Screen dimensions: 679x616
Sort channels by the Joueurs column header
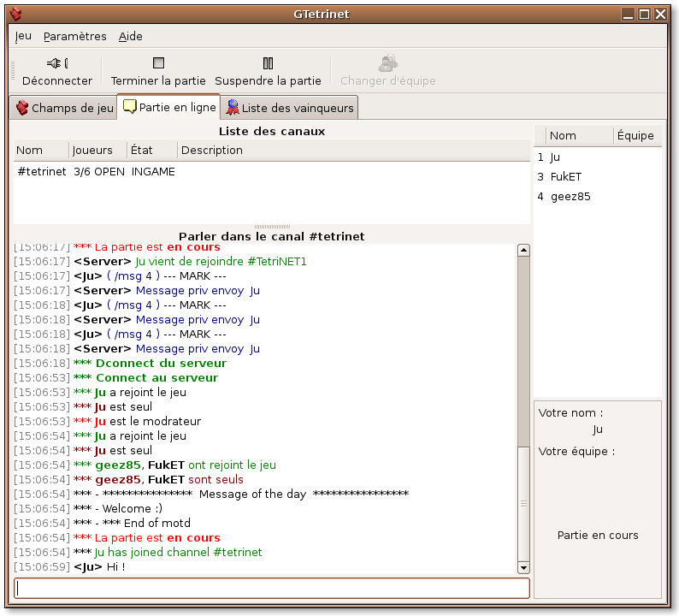[97, 151]
